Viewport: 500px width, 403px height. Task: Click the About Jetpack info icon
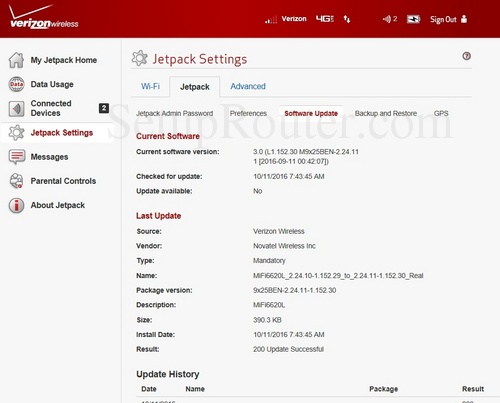tap(16, 205)
